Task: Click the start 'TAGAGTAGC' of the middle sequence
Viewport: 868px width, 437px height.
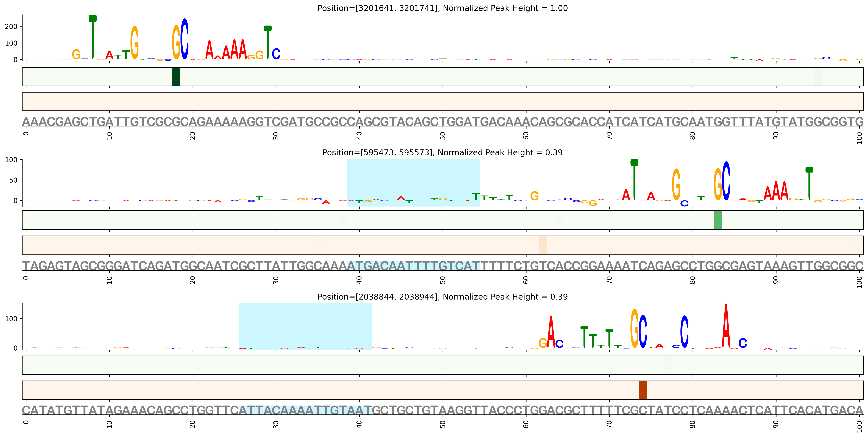Action: tap(60, 266)
